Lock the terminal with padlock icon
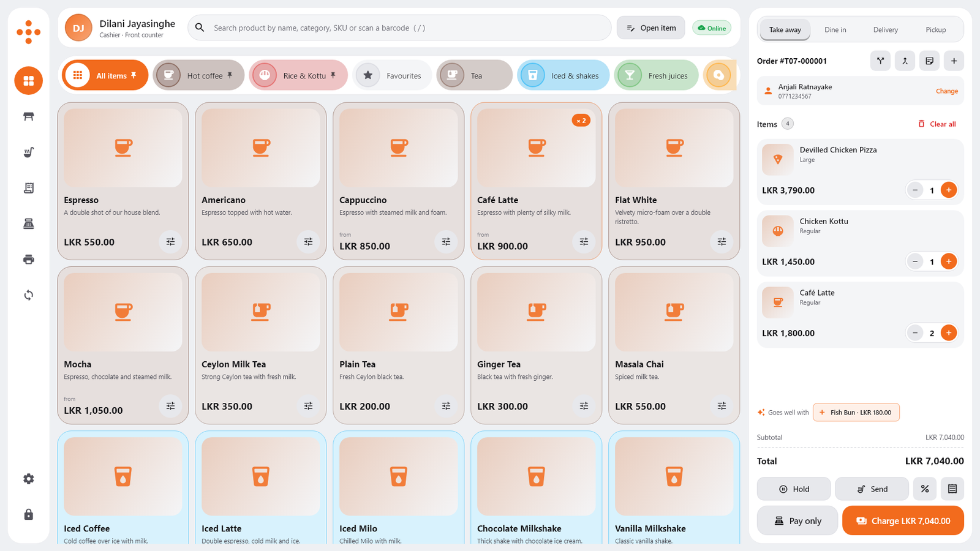The width and height of the screenshot is (980, 551). [28, 514]
